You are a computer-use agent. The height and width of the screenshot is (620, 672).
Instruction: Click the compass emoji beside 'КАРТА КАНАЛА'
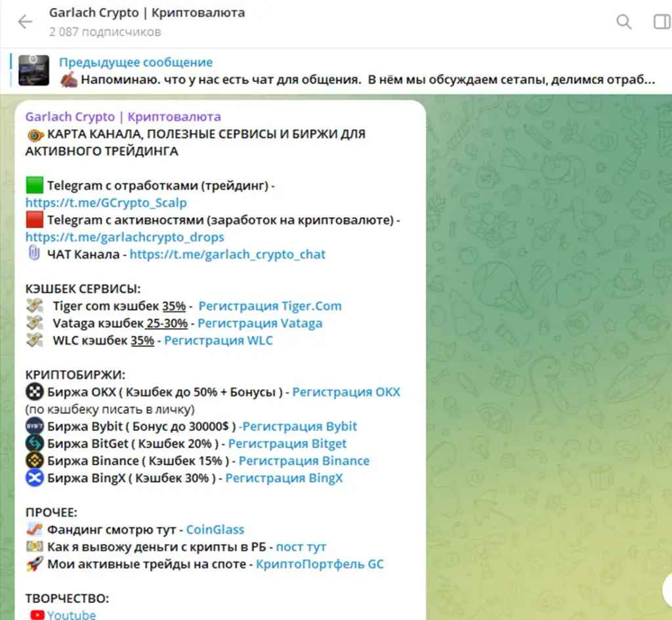point(35,135)
